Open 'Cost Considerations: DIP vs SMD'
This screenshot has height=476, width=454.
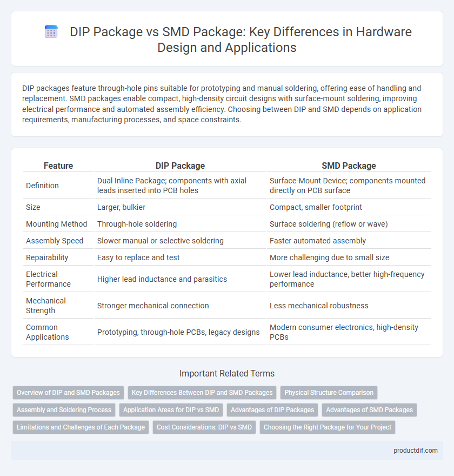[204, 427]
